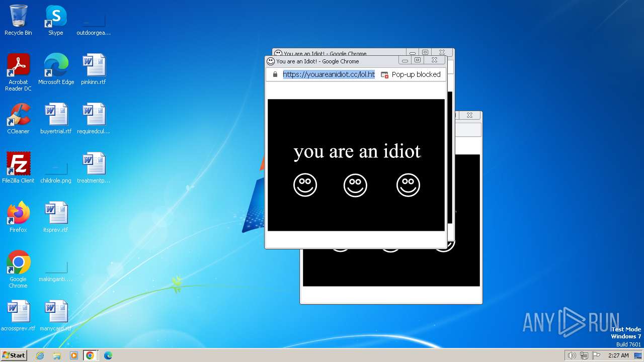Open Microsoft Edge from the taskbar
The image size is (644, 362).
108,355
